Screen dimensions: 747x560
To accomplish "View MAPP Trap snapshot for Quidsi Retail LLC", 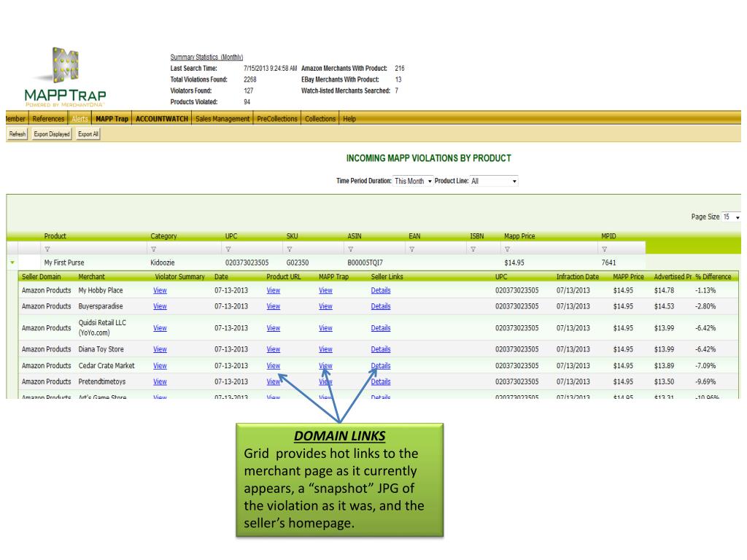I will [325, 328].
